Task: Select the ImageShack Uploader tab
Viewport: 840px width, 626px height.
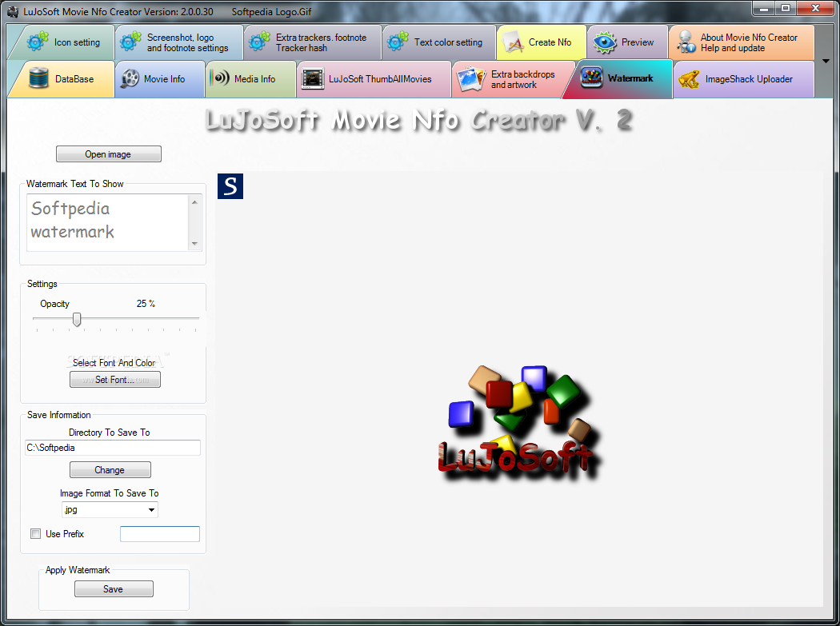Action: pos(743,78)
